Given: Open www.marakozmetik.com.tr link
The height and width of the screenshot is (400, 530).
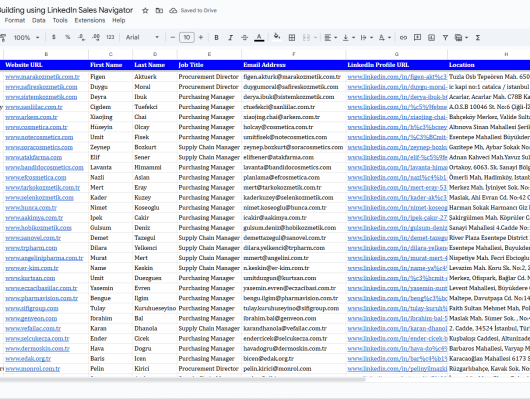Looking at the screenshot, I should coord(43,77).
